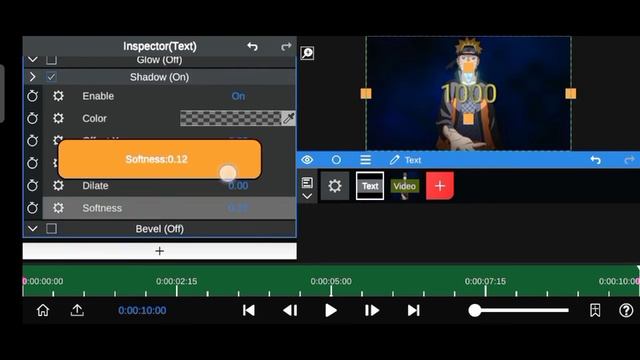Enable the Glow effect checkbox
The image size is (640, 360).
tap(51, 60)
